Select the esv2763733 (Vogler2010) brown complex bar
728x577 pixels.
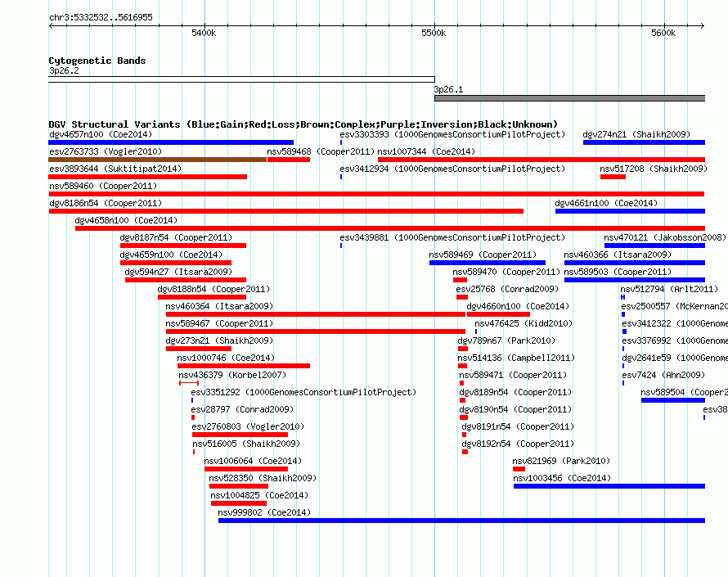(x=157, y=160)
